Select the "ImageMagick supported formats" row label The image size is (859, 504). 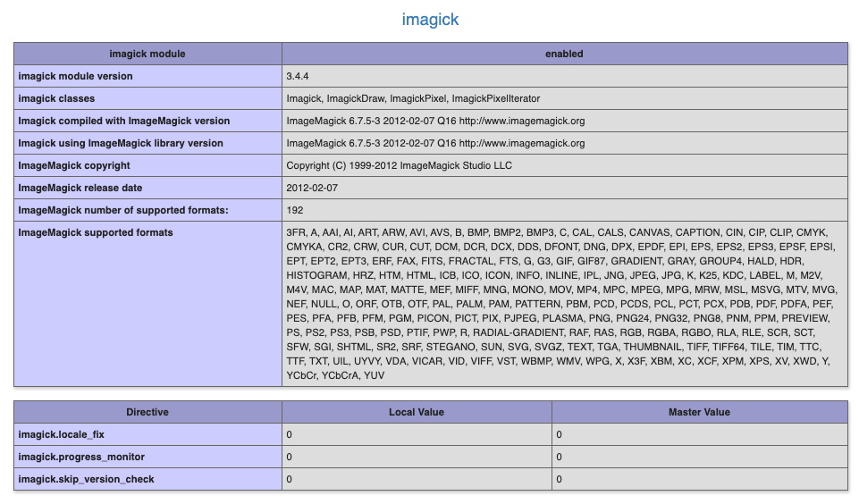click(x=96, y=233)
